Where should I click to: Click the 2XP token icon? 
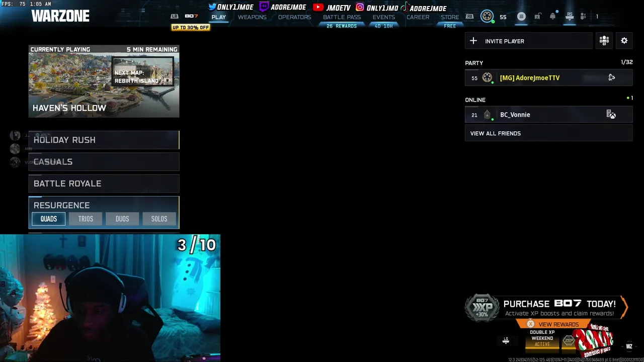569,340
